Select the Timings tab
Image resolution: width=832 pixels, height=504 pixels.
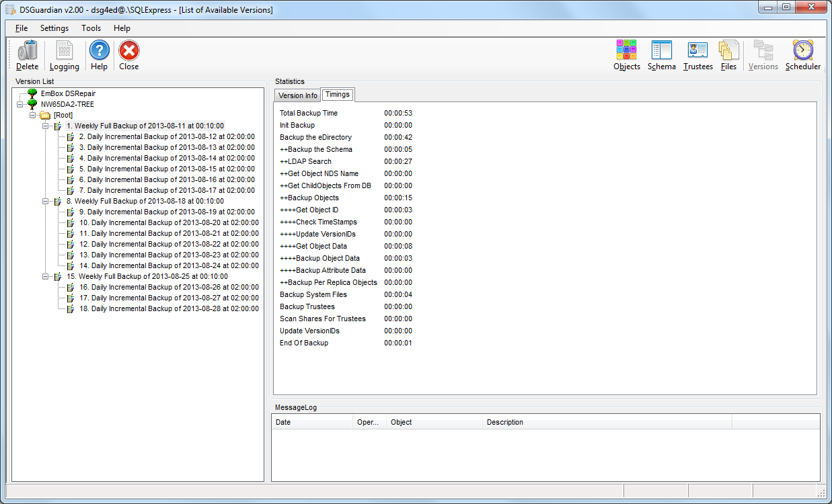click(x=338, y=95)
